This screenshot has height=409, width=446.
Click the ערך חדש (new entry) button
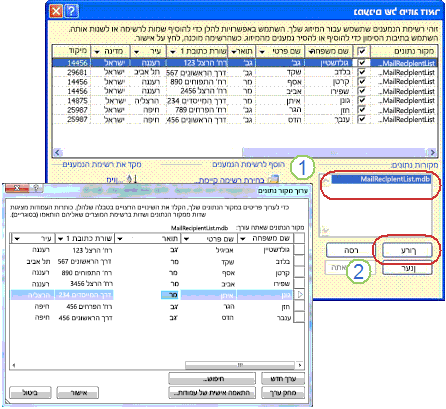(283, 379)
